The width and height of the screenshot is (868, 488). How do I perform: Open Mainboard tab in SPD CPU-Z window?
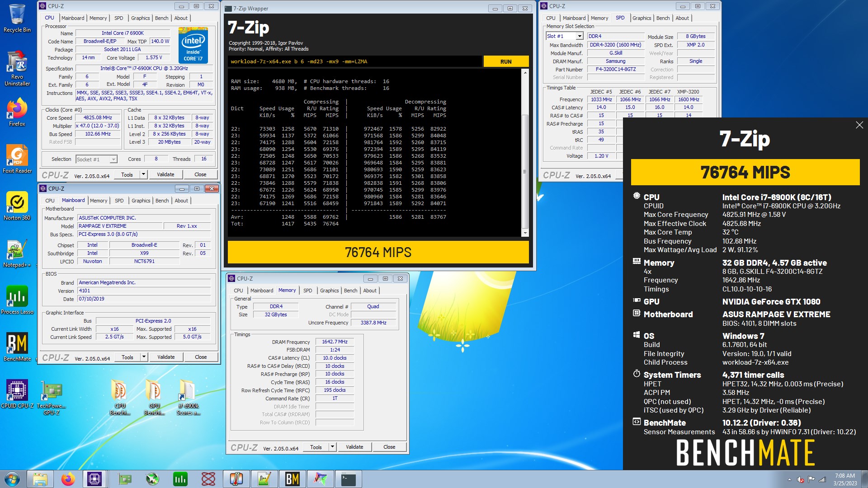[574, 18]
